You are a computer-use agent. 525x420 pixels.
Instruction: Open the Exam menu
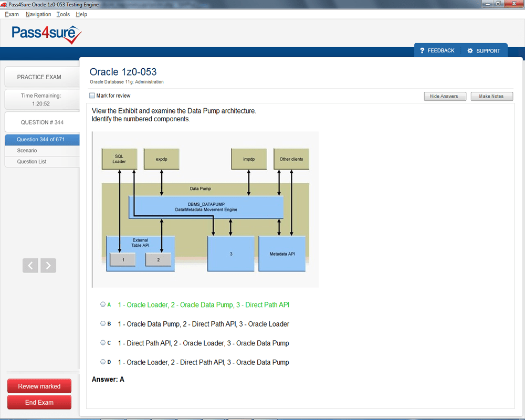pos(12,14)
